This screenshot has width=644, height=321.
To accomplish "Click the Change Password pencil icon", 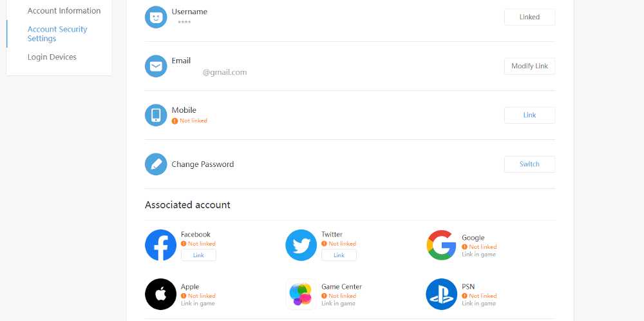I will [156, 164].
